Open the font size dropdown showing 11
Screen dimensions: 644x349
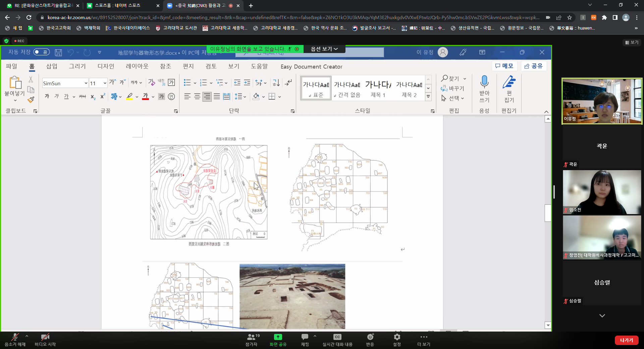[105, 83]
